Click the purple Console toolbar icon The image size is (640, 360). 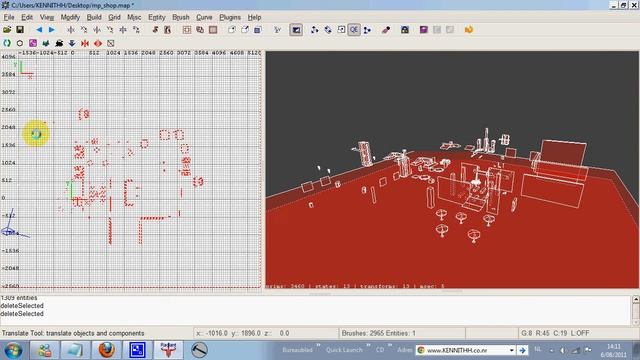(x=424, y=30)
